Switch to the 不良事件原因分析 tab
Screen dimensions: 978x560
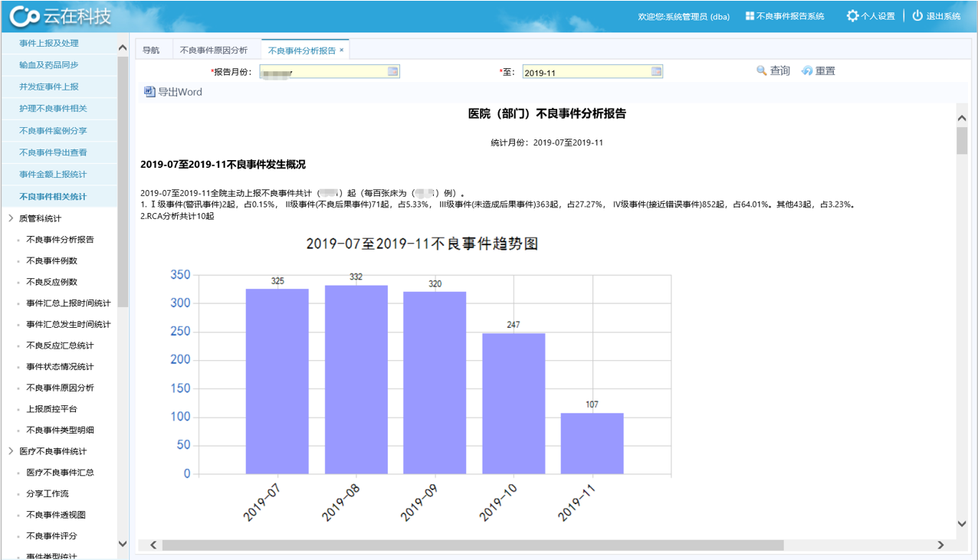click(x=213, y=51)
